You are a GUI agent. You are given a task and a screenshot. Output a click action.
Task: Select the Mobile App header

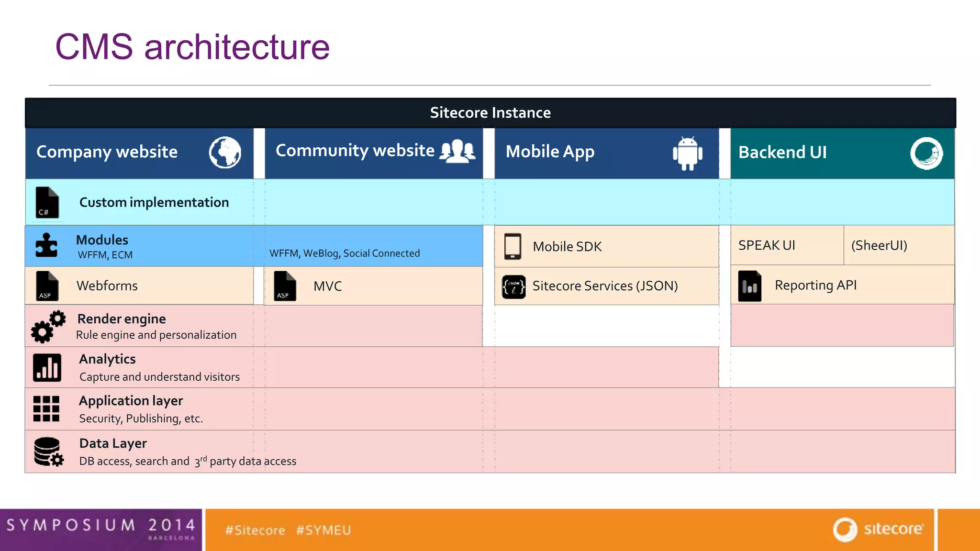click(607, 153)
